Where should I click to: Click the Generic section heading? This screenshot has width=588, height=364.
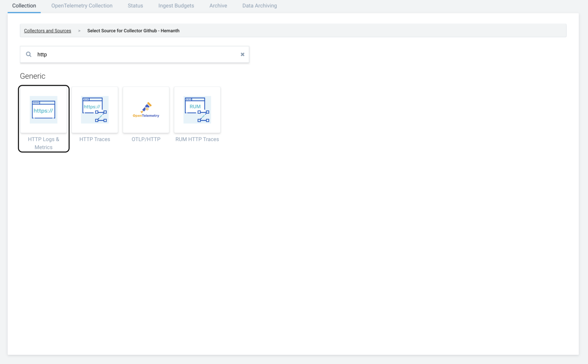33,76
